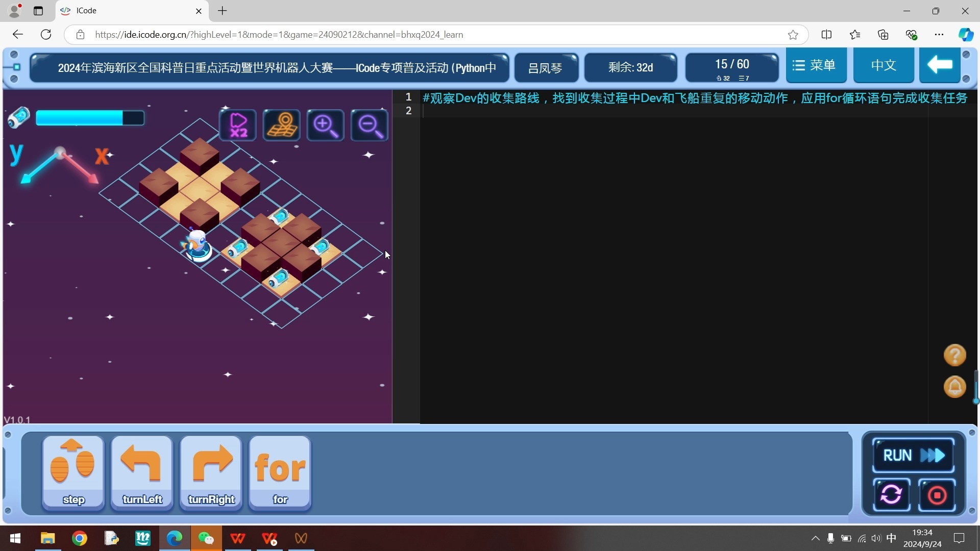Zoom out of the game map

click(x=370, y=125)
